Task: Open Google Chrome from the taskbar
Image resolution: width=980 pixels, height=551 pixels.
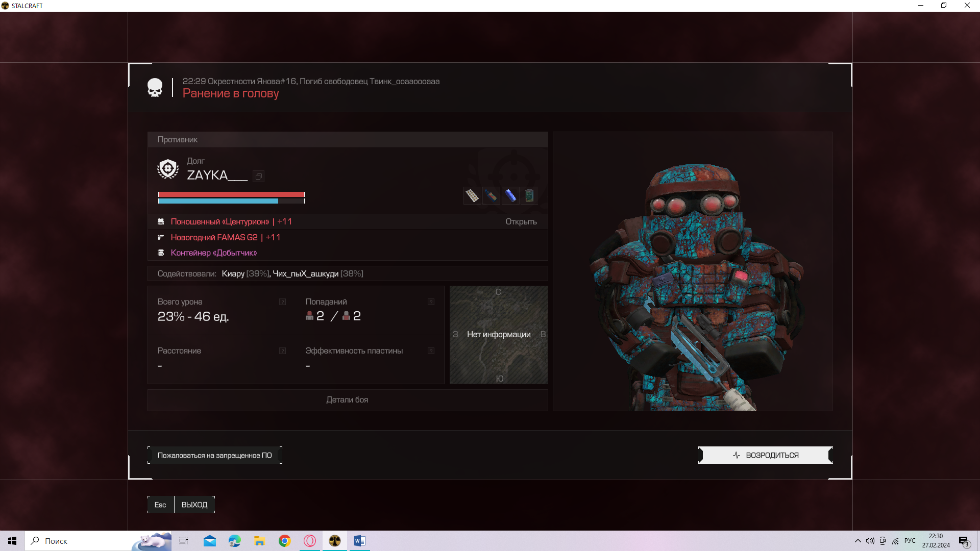Action: (x=284, y=541)
